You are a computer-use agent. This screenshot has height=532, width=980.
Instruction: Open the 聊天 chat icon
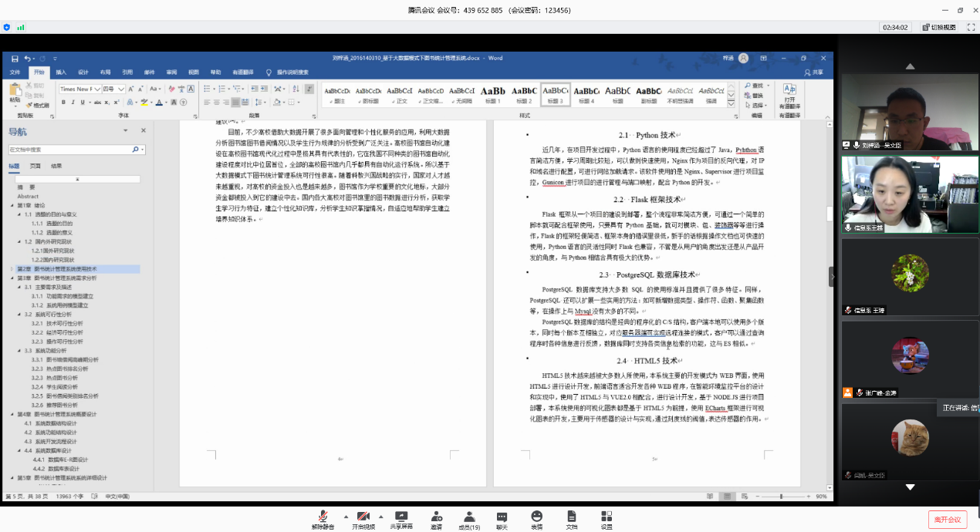coord(502,516)
